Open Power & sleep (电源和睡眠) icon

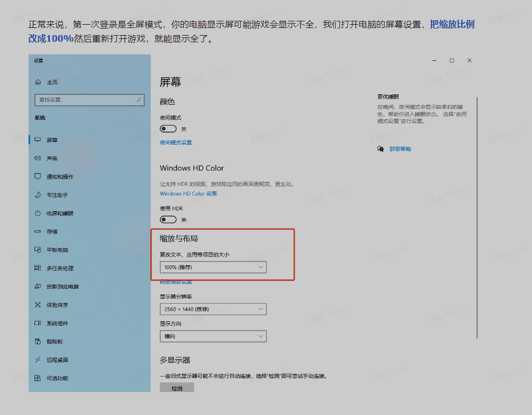coord(38,213)
